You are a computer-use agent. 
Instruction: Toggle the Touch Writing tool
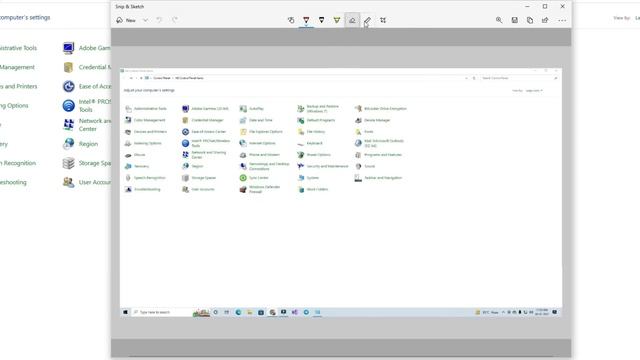[x=291, y=20]
